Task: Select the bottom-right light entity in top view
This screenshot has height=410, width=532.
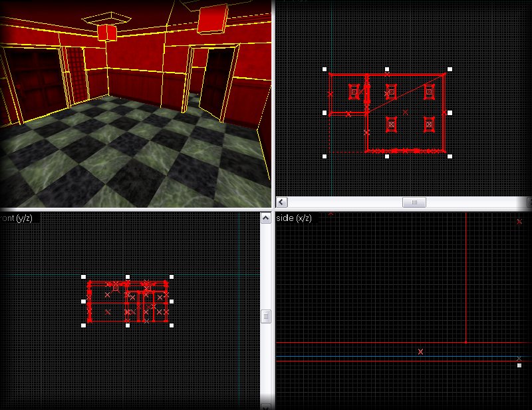Action: tap(429, 124)
